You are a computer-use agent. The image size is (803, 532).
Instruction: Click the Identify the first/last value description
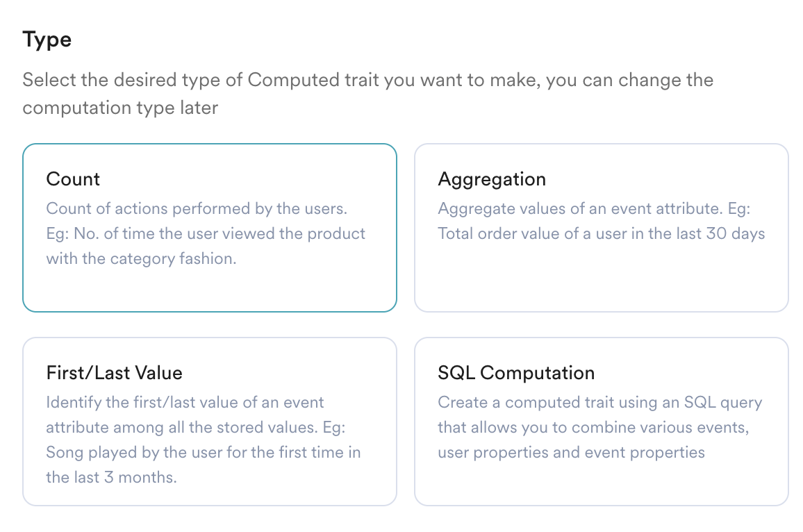tap(204, 440)
